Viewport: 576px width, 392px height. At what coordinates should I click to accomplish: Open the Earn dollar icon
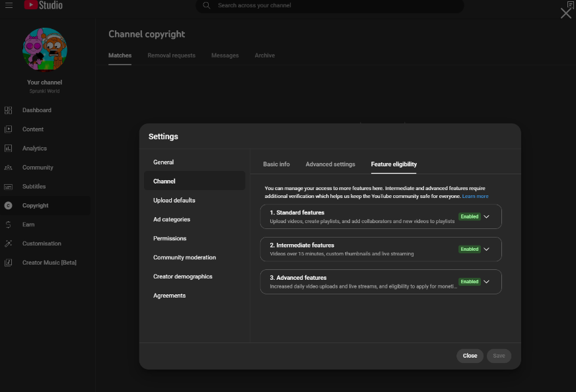coord(8,224)
